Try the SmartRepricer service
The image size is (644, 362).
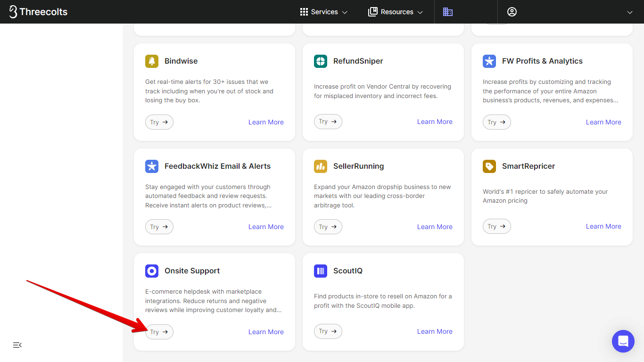coord(497,226)
